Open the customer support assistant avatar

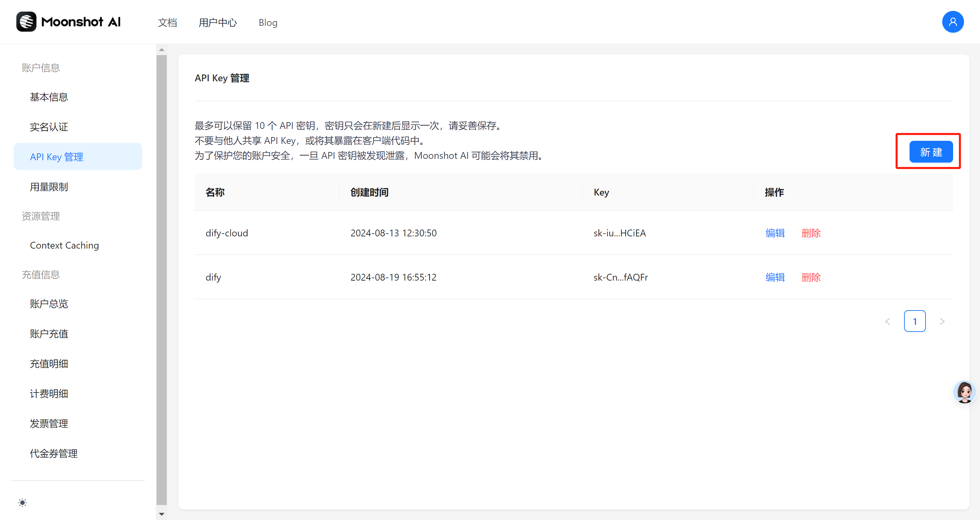coord(964,391)
